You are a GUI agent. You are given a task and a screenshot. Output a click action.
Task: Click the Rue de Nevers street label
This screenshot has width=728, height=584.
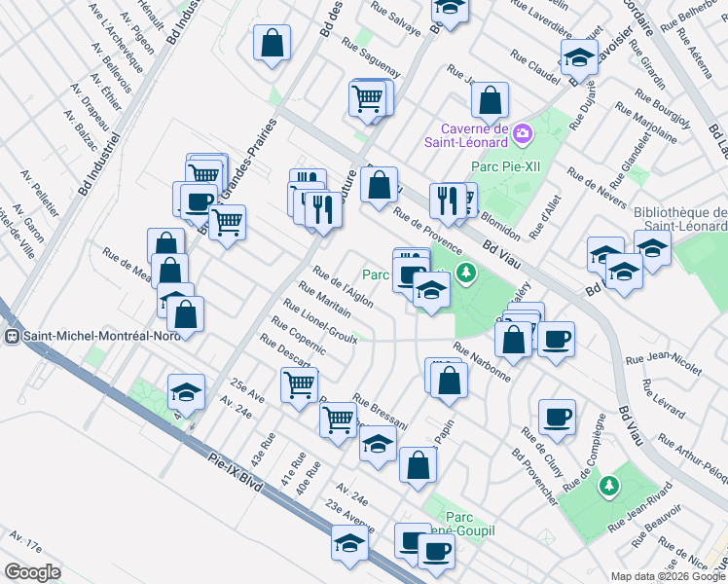[597, 188]
